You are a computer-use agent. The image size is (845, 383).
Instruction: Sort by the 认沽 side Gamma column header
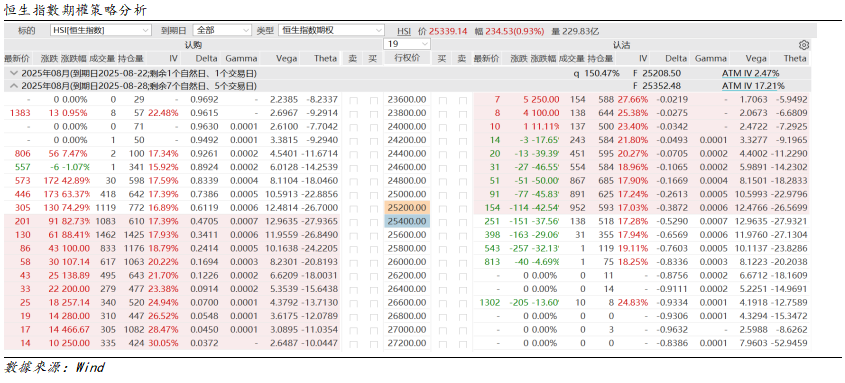click(x=711, y=58)
